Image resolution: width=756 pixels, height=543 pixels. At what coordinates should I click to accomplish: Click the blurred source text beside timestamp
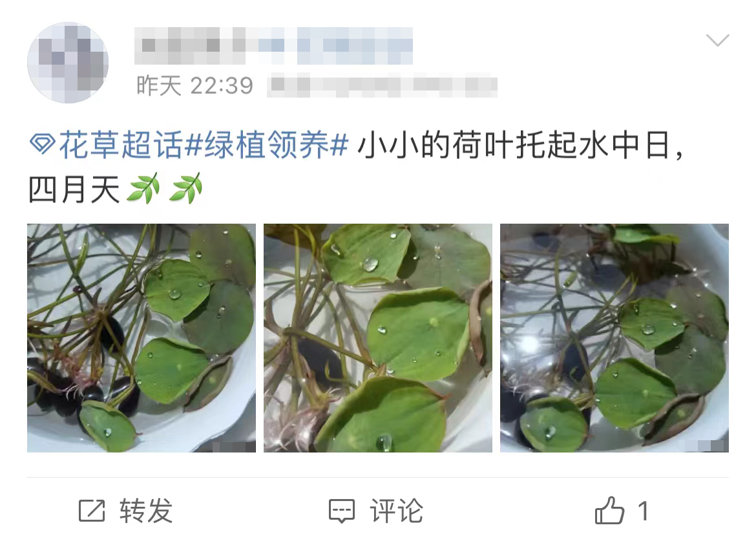382,86
